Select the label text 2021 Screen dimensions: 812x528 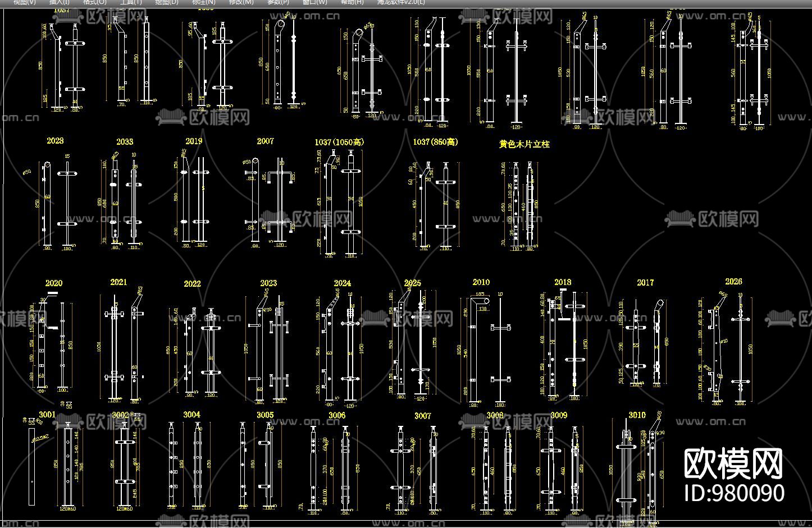coord(118,282)
